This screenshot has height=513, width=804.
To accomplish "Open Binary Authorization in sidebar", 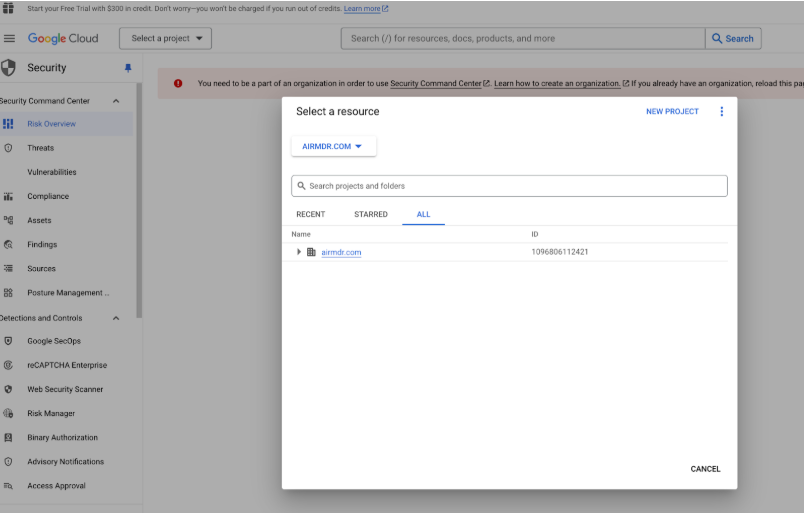I will tap(62, 437).
